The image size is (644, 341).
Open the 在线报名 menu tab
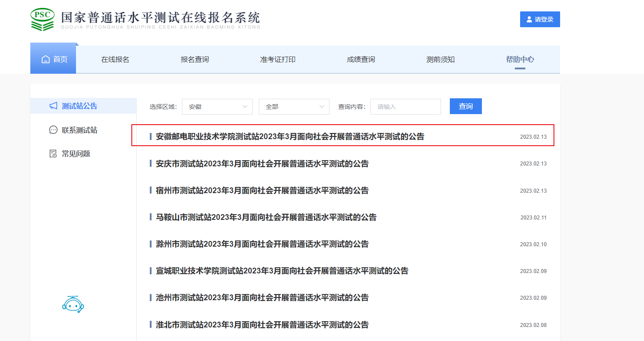pos(115,59)
